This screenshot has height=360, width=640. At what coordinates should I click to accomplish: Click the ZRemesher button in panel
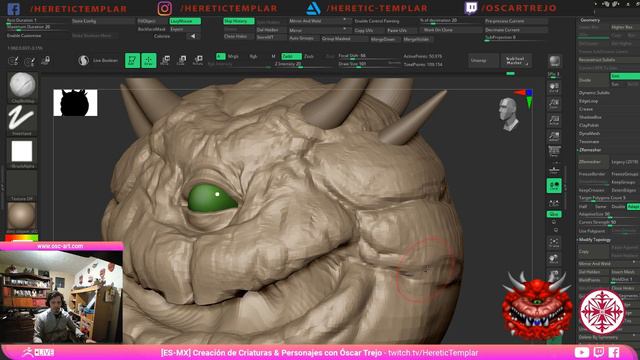593,162
